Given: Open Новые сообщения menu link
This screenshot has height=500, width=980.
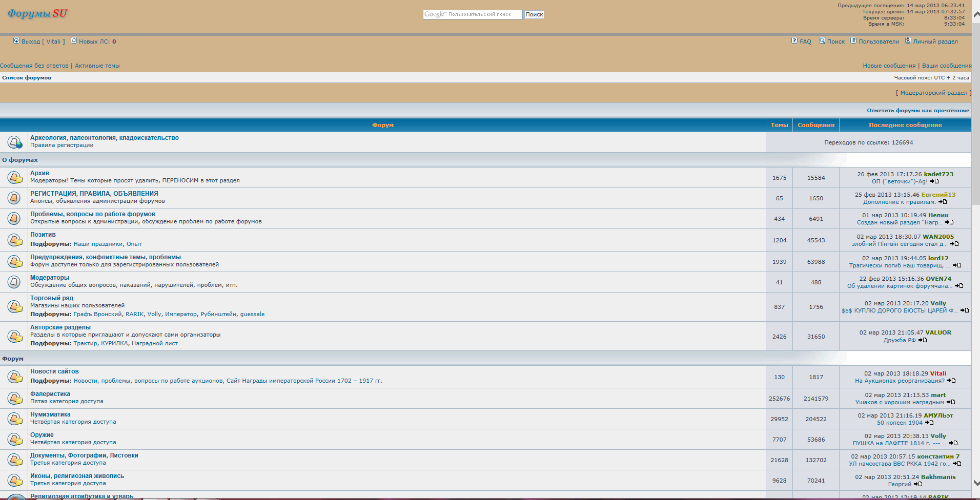Looking at the screenshot, I should [889, 66].
